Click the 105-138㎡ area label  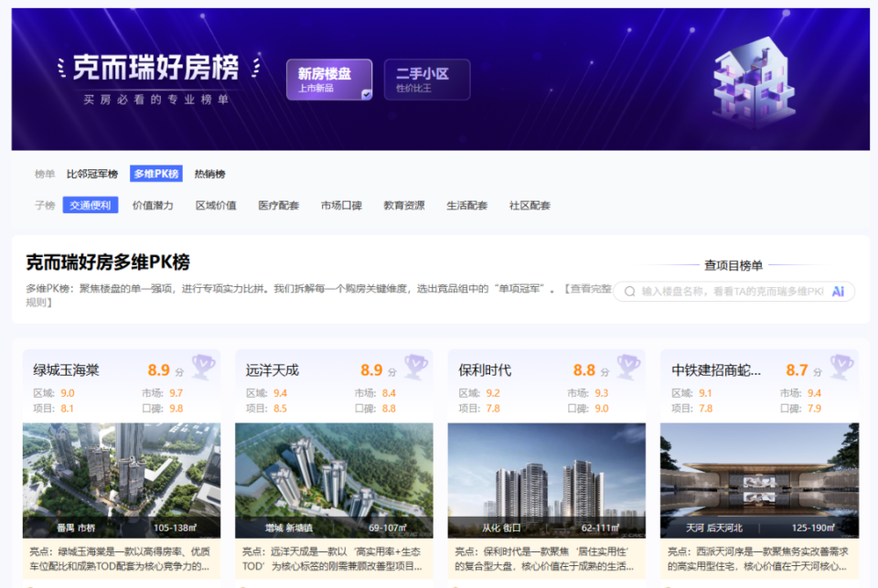175,528
